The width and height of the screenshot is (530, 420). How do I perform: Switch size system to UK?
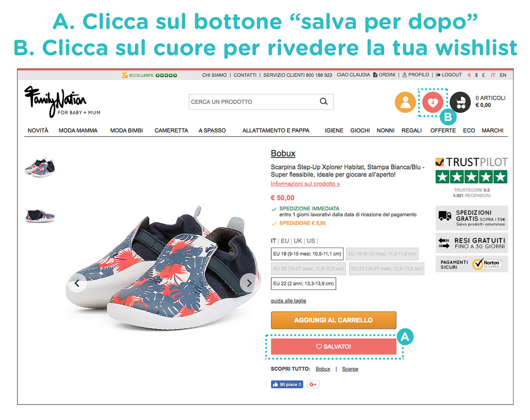[298, 241]
